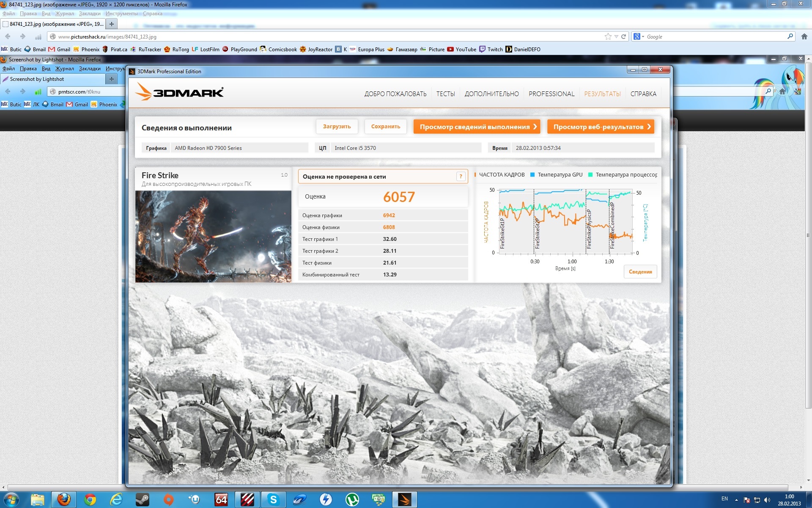This screenshot has width=812, height=508.
Task: Open the Закладки menu in Lightshot Firefox window
Action: pyautogui.click(x=90, y=69)
